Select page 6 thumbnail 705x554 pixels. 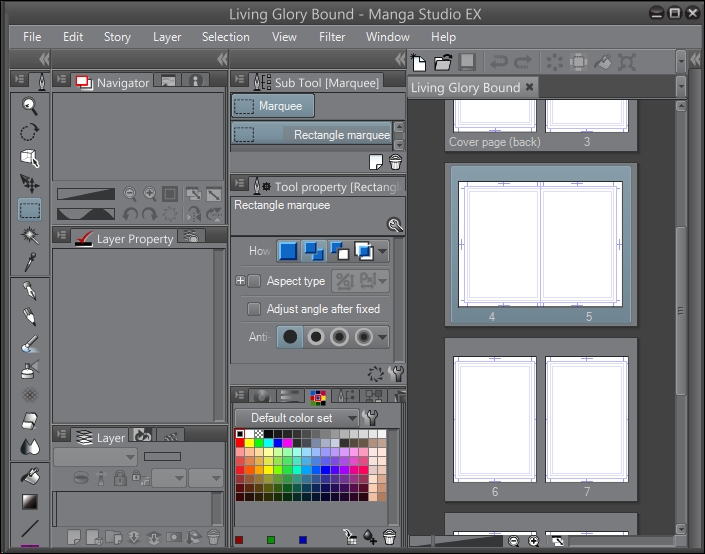point(495,419)
